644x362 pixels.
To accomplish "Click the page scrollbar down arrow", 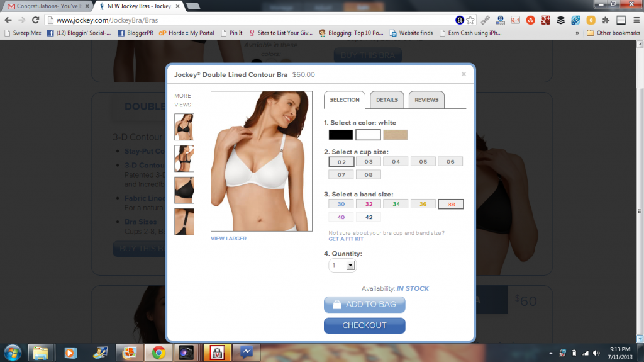I will click(x=640, y=339).
